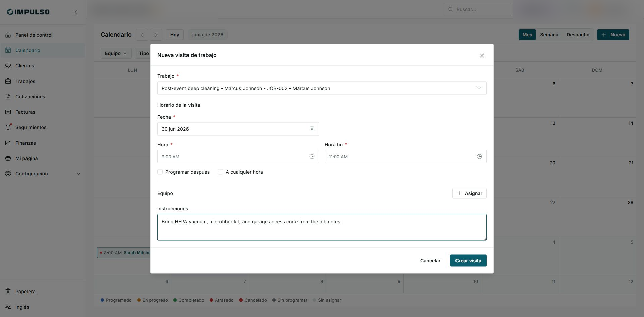Go to previous month arrow
This screenshot has height=317, width=644.
pyautogui.click(x=142, y=35)
